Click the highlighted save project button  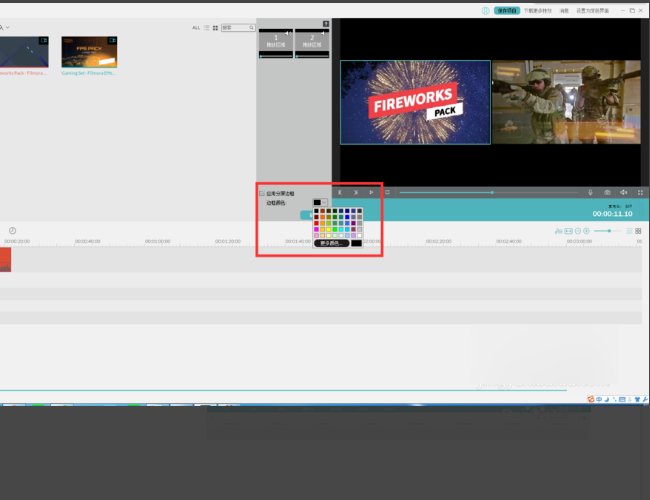[x=507, y=10]
